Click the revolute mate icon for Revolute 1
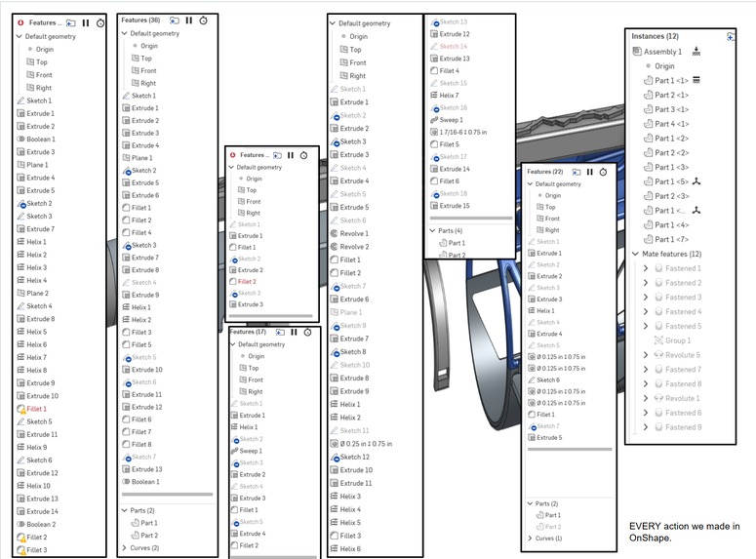The height and width of the screenshot is (559, 756). [658, 398]
